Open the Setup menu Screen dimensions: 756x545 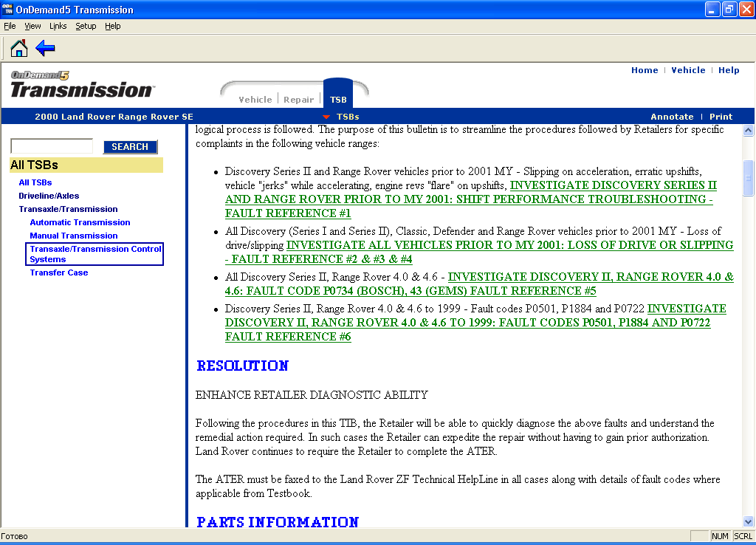86,26
